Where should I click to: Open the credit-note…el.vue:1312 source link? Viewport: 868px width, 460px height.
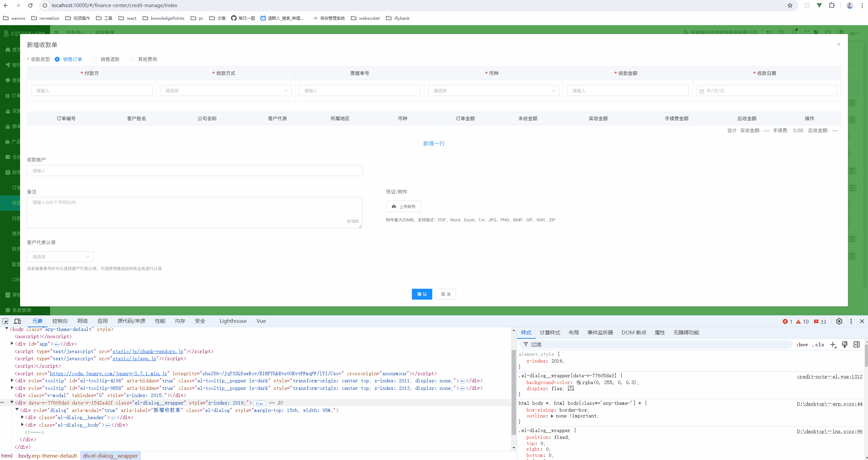click(830, 377)
